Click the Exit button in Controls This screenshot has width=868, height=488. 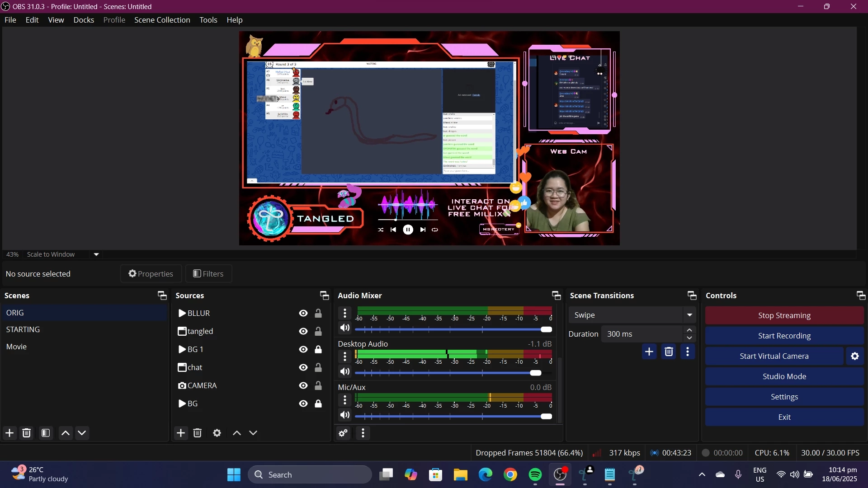click(x=784, y=417)
